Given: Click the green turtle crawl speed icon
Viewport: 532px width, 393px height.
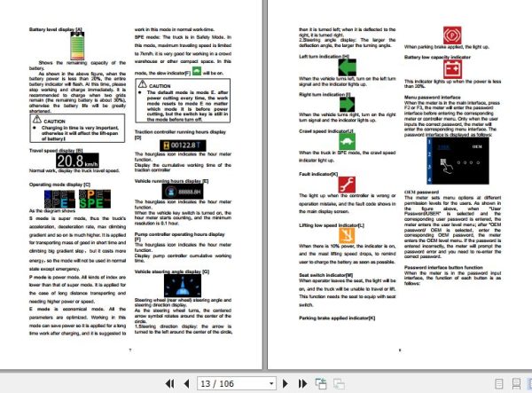Looking at the screenshot, I should tap(347, 142).
